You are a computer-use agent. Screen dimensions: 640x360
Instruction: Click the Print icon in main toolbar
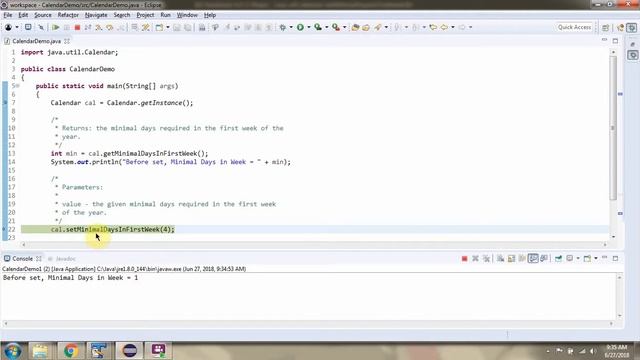click(202, 27)
